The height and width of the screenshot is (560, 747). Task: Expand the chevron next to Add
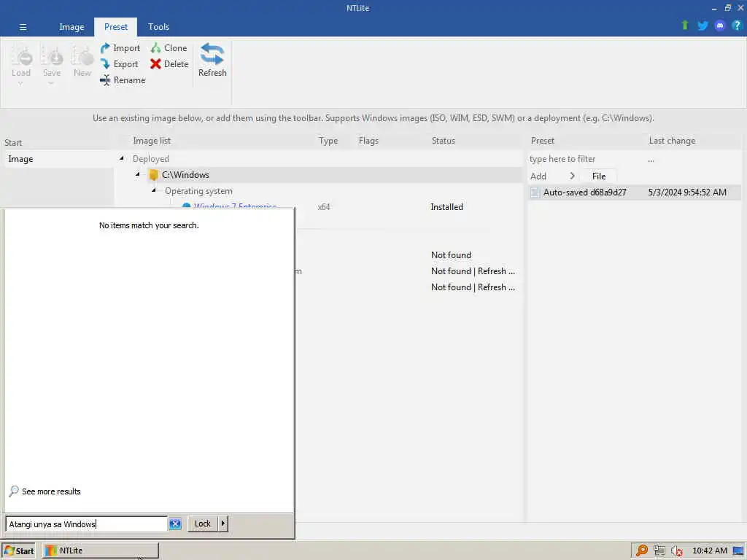coord(572,176)
